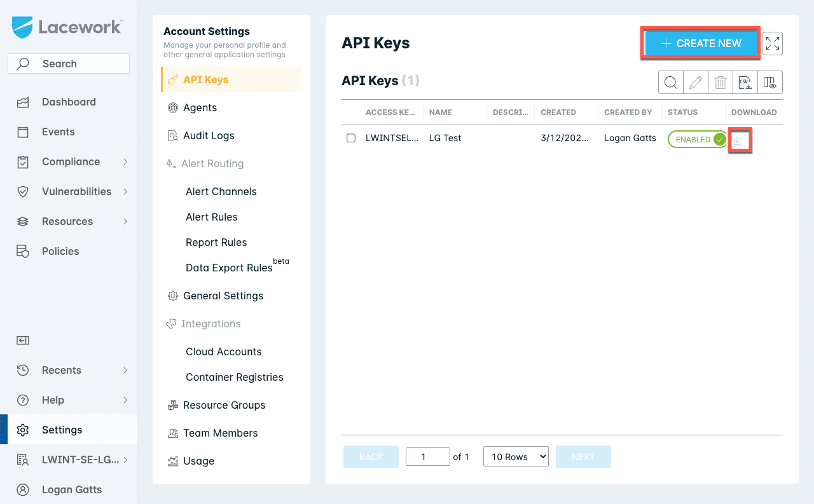This screenshot has height=504, width=814.
Task: Switch to the Agents settings tab
Action: 199,107
